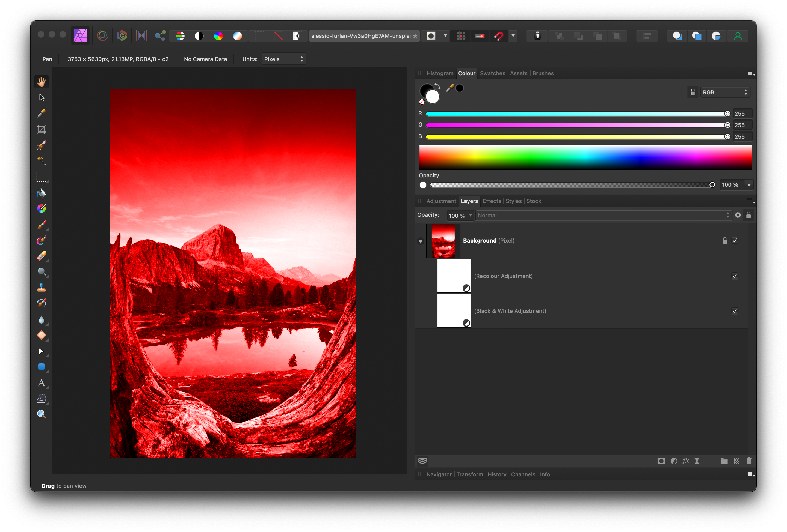This screenshot has width=787, height=532.
Task: Select the Erase Brush tool
Action: tap(41, 256)
